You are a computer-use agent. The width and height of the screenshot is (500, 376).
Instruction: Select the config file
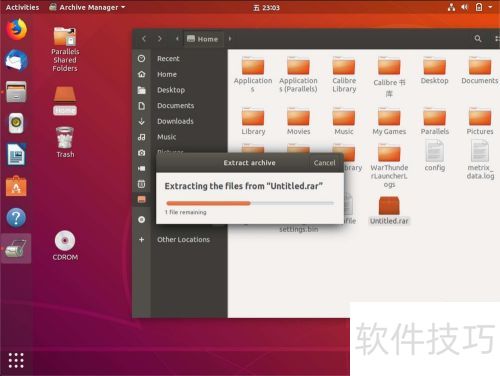pos(434,156)
